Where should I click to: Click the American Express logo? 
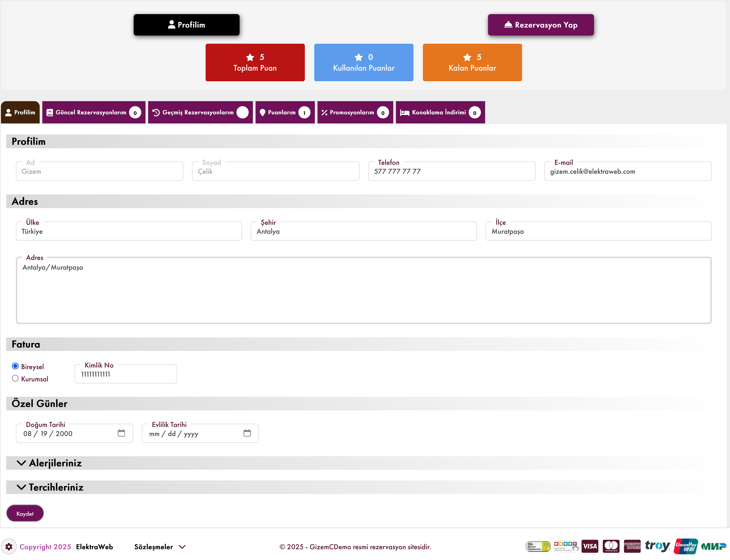pyautogui.click(x=632, y=546)
